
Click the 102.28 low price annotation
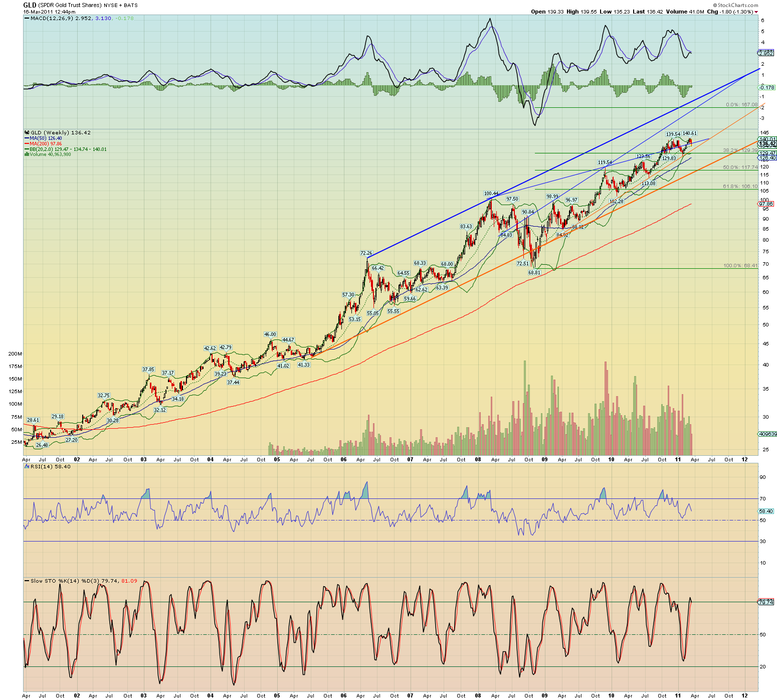coord(616,202)
